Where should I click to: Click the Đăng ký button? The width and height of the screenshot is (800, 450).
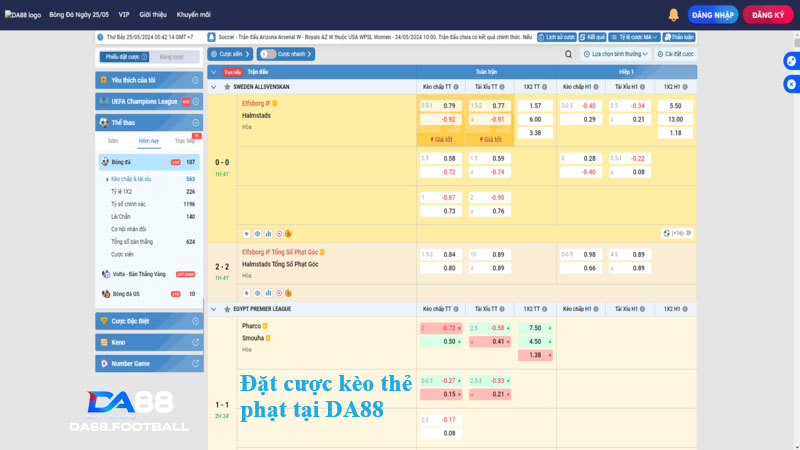pos(768,15)
